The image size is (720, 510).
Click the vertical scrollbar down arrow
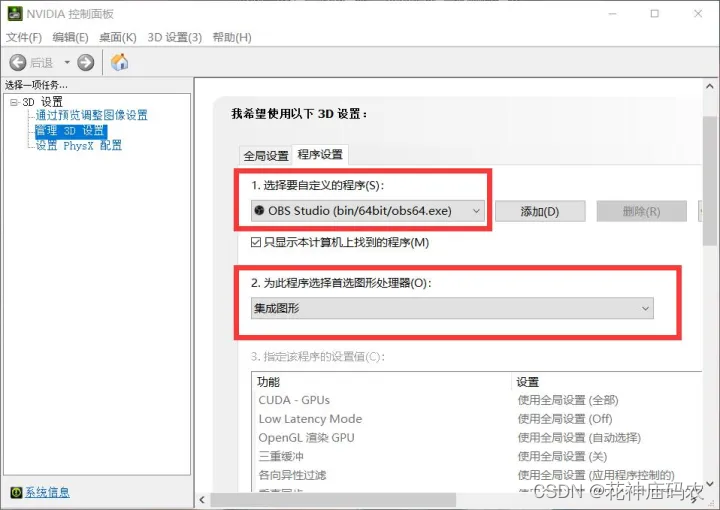710,483
